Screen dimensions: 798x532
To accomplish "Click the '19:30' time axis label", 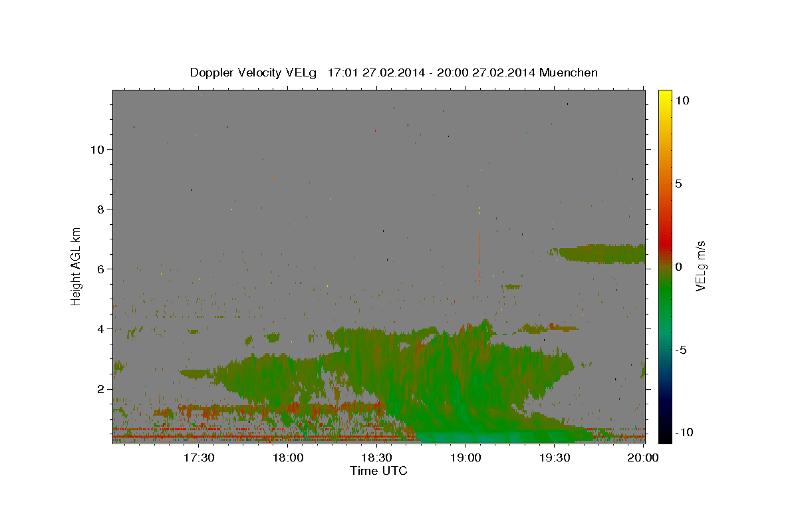I will [x=554, y=458].
